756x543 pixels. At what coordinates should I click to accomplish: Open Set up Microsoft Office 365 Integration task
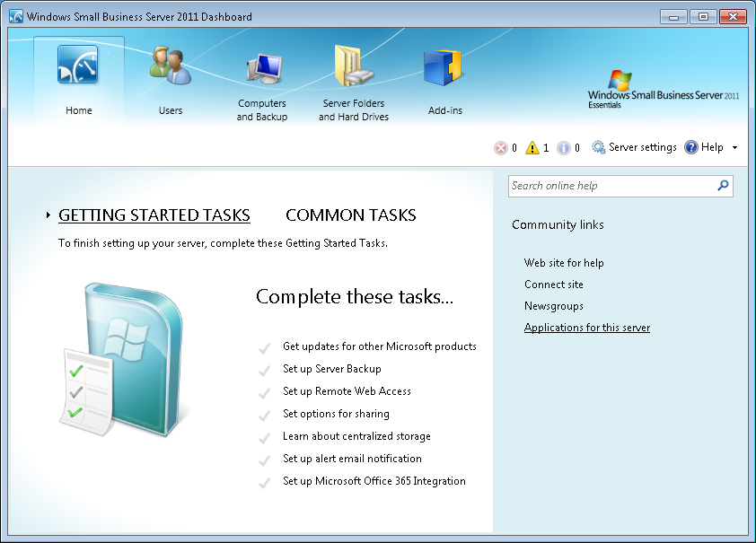[x=374, y=481]
